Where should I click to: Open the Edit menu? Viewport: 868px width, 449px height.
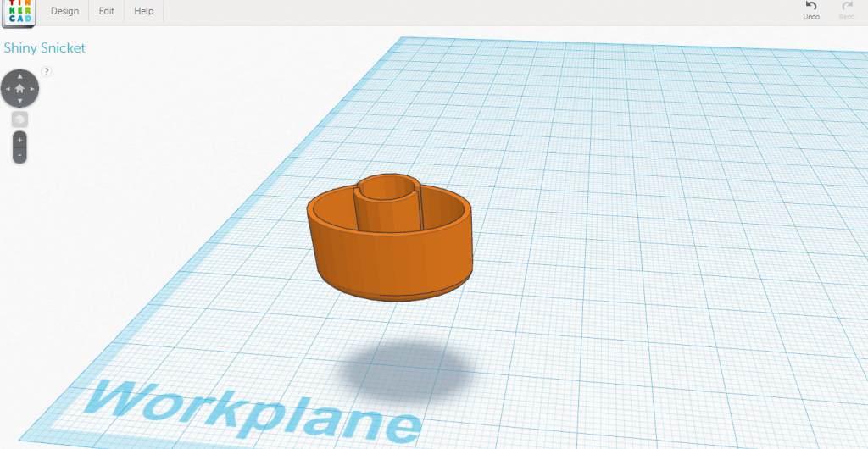click(106, 11)
